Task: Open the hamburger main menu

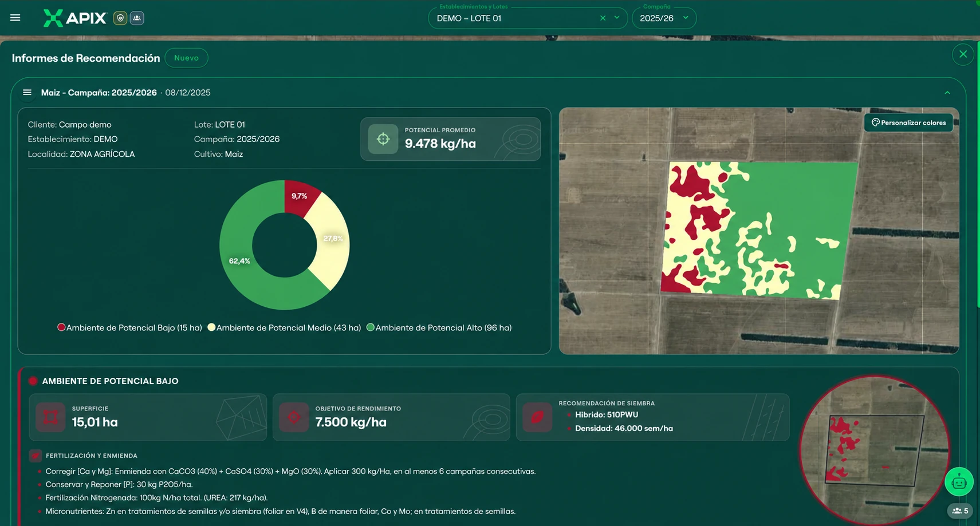Action: click(15, 18)
